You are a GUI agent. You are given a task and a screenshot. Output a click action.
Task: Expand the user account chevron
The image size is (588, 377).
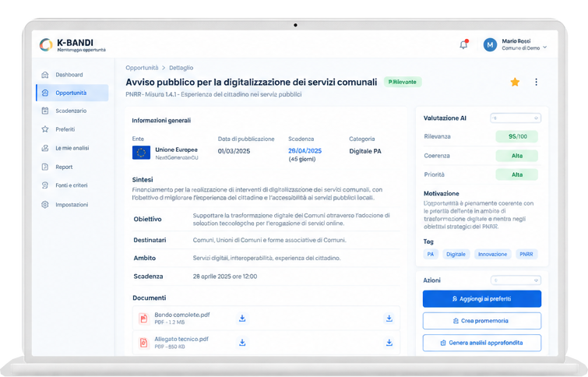click(x=545, y=48)
